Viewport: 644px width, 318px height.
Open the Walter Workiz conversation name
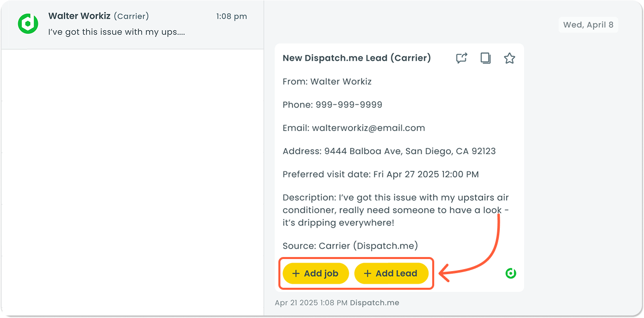pyautogui.click(x=79, y=16)
